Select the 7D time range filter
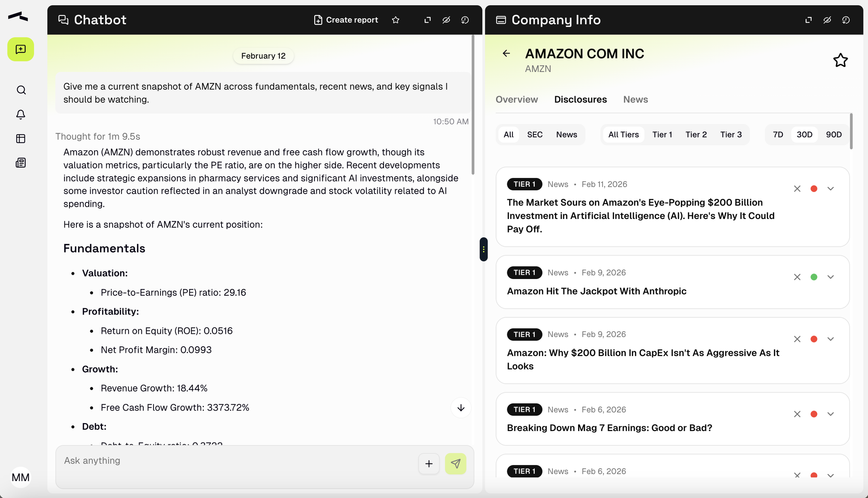The width and height of the screenshot is (868, 498). click(x=778, y=135)
